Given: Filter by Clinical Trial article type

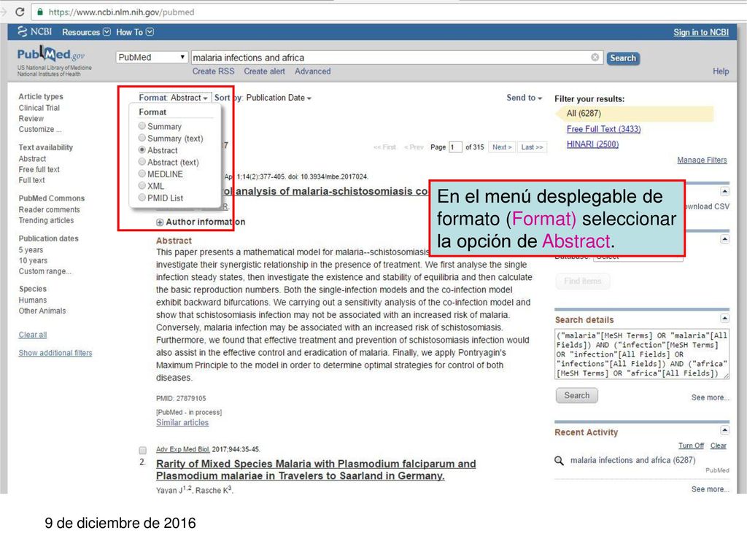Looking at the screenshot, I should click(39, 108).
